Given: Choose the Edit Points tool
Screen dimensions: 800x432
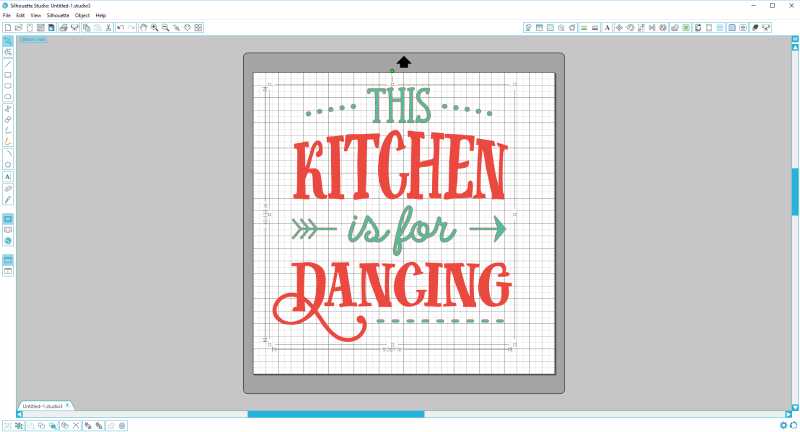Looking at the screenshot, I should pyautogui.click(x=8, y=52).
